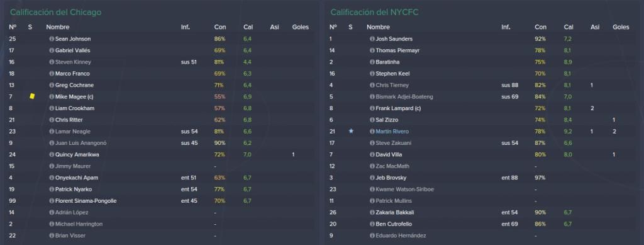644x245 pixels.
Task: Open info icon beside Florent Sinama-Pongolle
Action: pos(52,201)
